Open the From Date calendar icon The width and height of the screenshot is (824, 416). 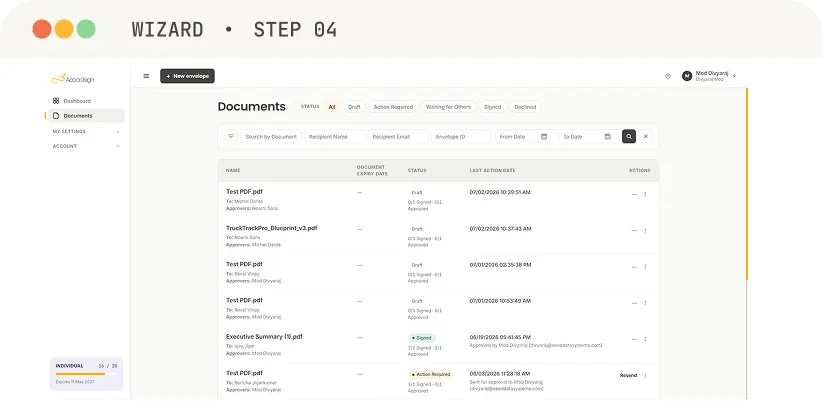pos(544,137)
